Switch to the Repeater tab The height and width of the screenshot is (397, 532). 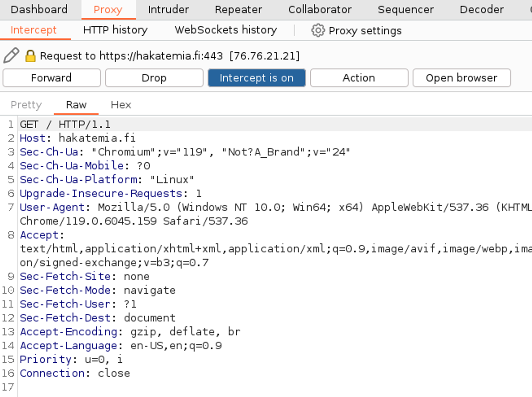coord(238,9)
